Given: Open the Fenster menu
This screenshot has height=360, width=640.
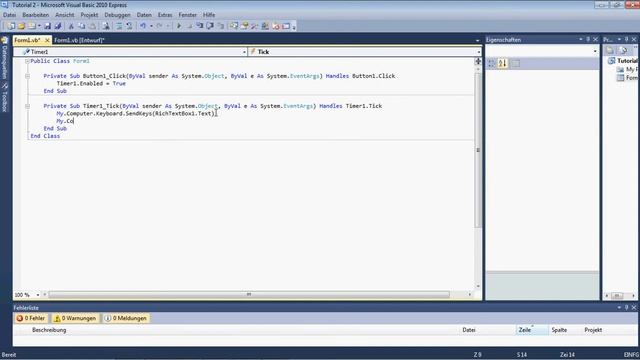Looking at the screenshot, I should [187, 15].
